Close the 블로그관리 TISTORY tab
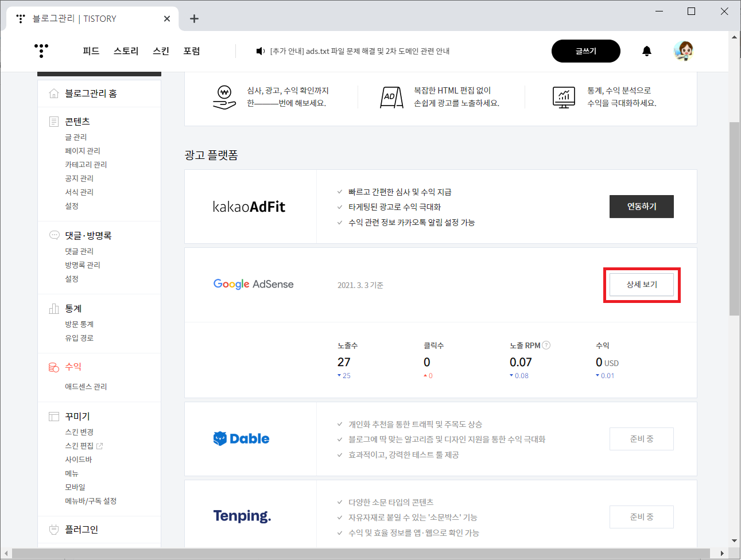The width and height of the screenshot is (741, 560). pos(167,19)
